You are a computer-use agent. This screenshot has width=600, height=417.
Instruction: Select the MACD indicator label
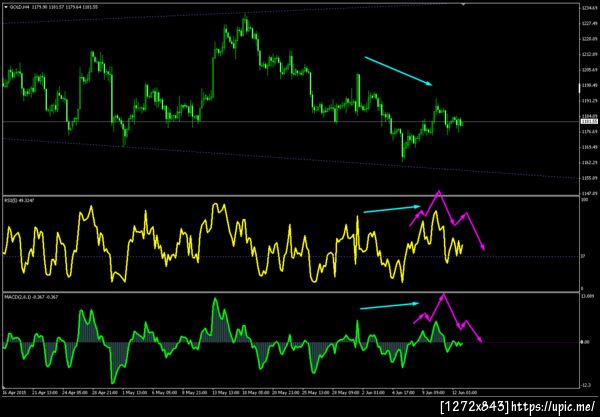(31, 296)
